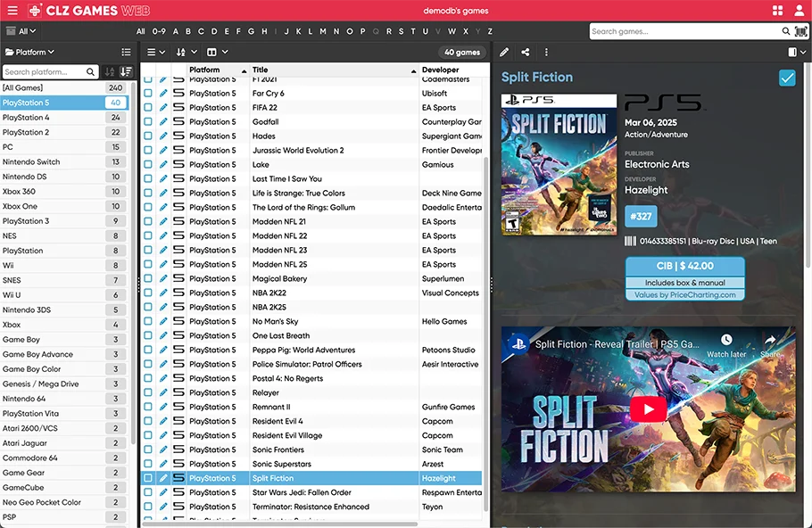The height and width of the screenshot is (528, 812).
Task: Select the checkbox for Split Fiction row
Action: coord(148,478)
